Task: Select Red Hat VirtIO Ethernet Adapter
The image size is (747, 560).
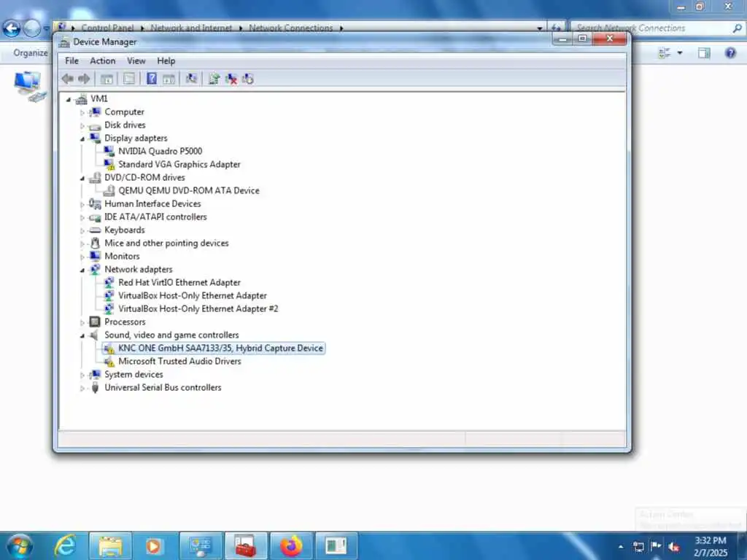Action: tap(179, 282)
